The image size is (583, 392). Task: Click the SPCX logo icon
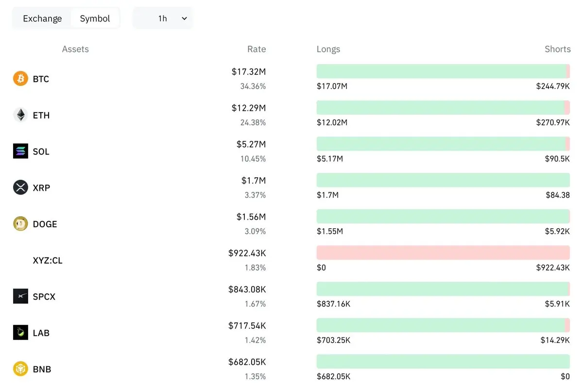click(20, 296)
